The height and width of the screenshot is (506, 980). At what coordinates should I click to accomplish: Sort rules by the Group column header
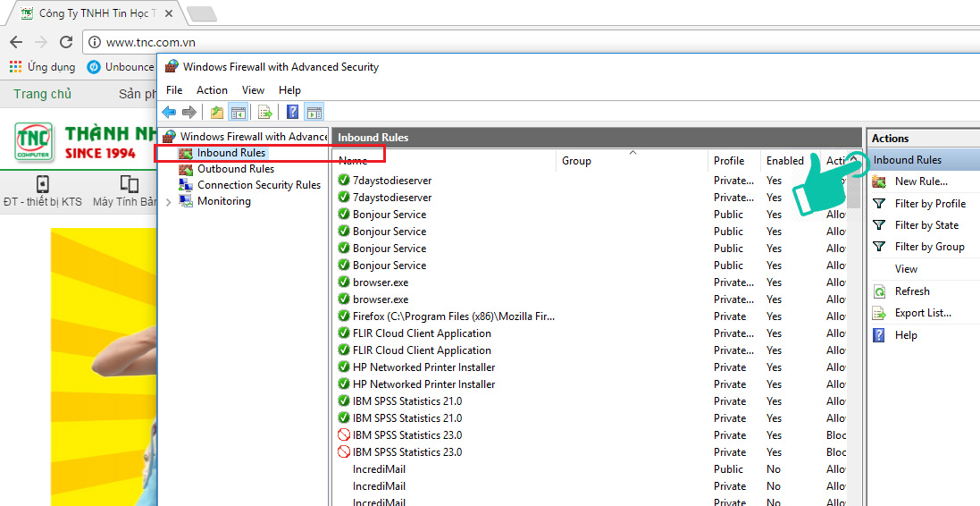tap(632, 161)
